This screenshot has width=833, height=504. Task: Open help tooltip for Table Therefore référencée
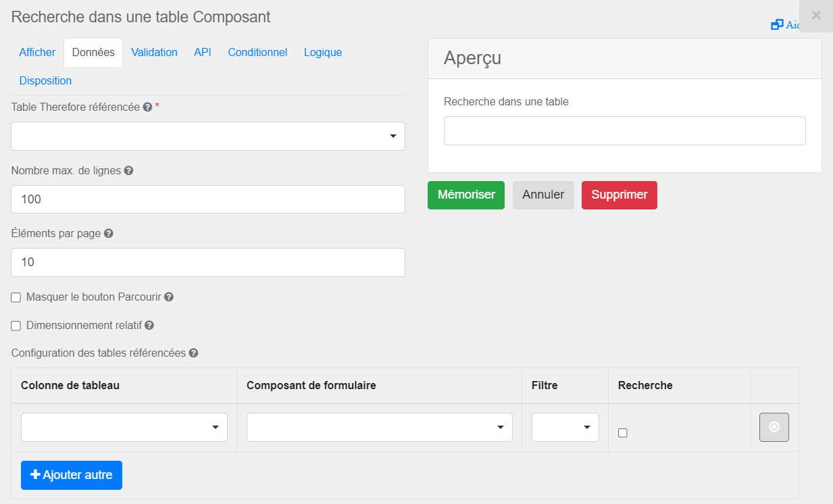[x=147, y=107]
